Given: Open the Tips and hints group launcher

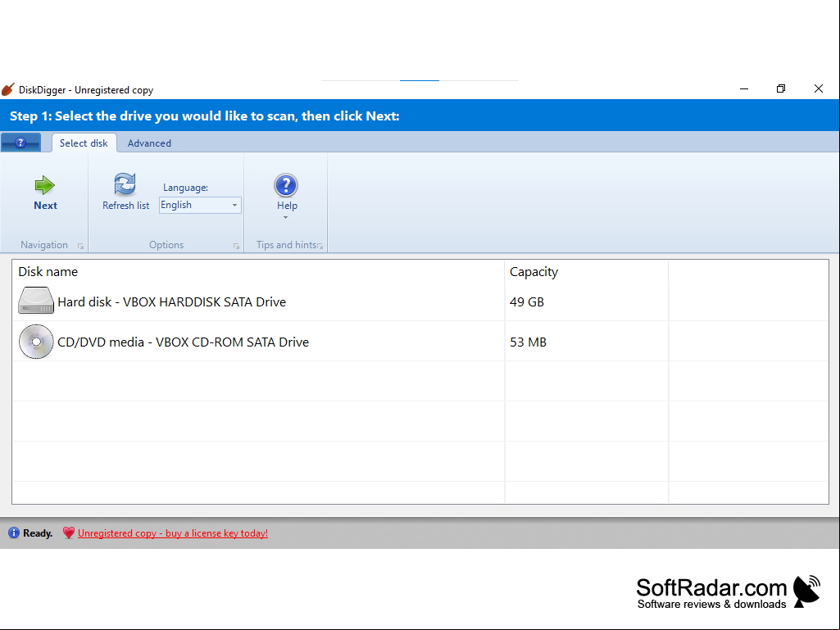Looking at the screenshot, I should pos(320,247).
